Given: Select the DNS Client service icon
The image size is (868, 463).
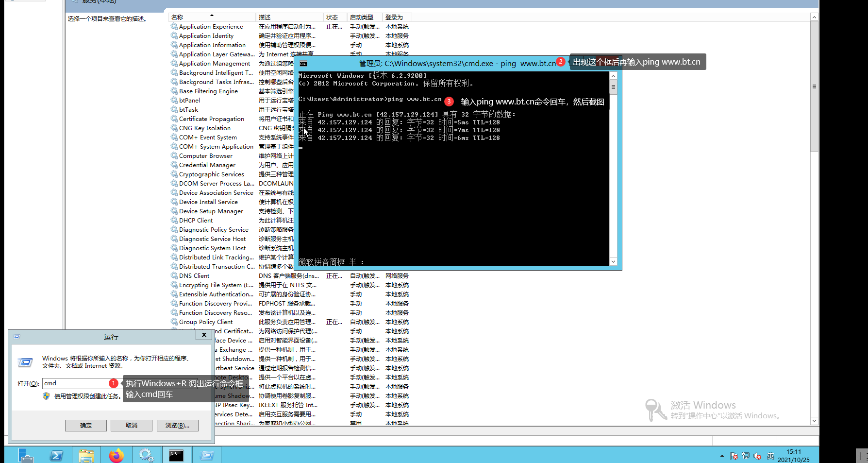Looking at the screenshot, I should tap(174, 275).
